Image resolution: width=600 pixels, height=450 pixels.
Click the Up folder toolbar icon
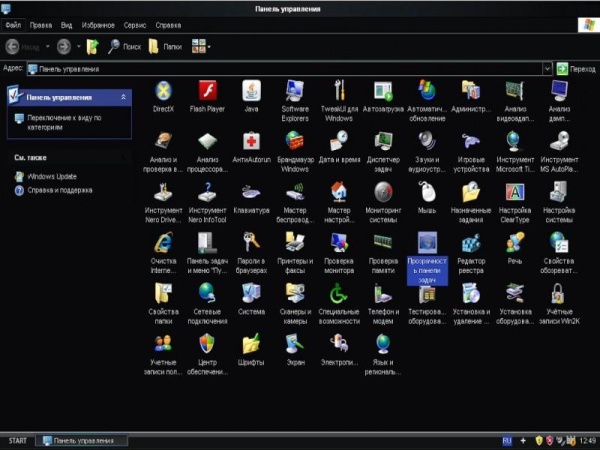pyautogui.click(x=93, y=46)
